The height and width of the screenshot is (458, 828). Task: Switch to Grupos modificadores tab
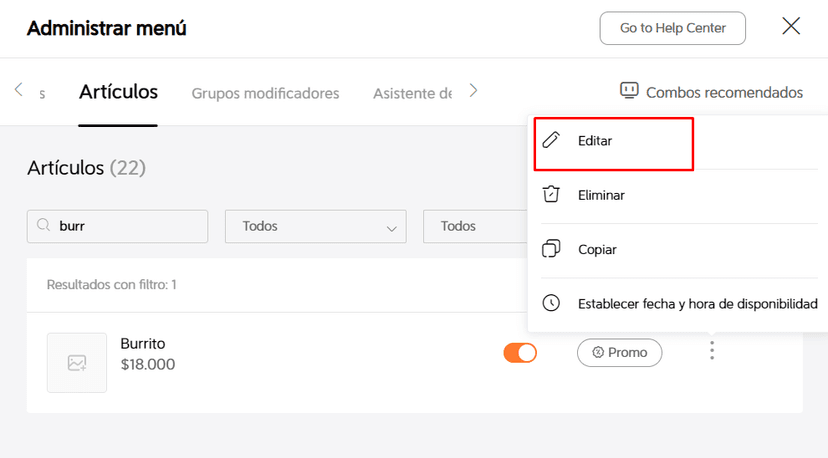(265, 93)
